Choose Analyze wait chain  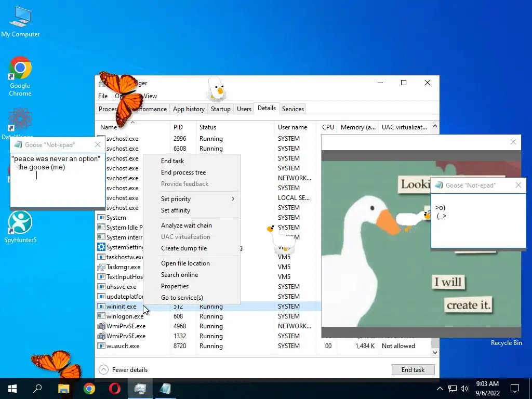click(187, 225)
